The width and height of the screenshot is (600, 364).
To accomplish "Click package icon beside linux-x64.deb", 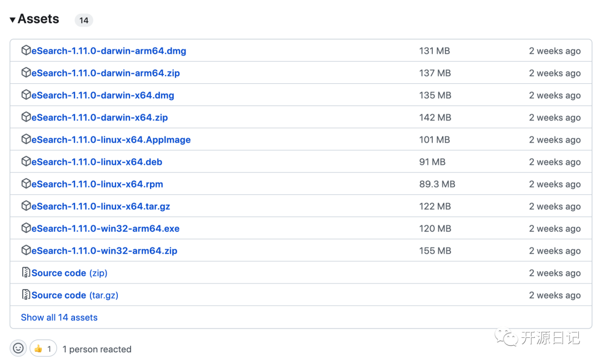I will tap(26, 161).
